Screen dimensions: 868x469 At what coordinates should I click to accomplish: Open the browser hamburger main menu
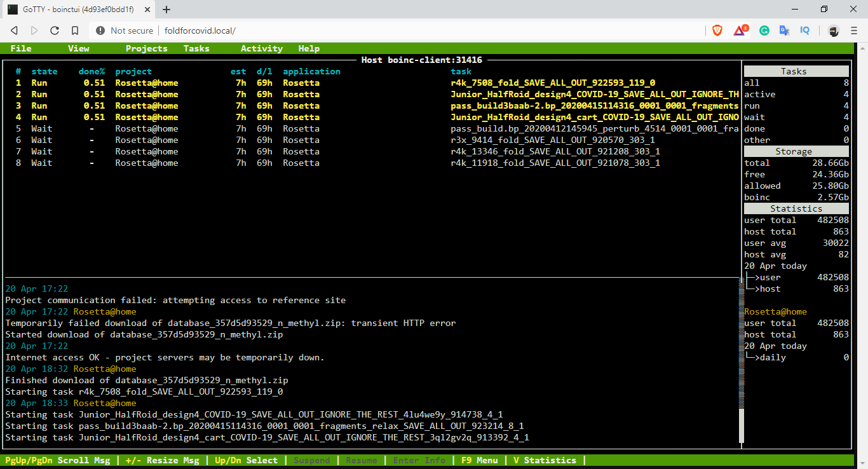coord(853,31)
